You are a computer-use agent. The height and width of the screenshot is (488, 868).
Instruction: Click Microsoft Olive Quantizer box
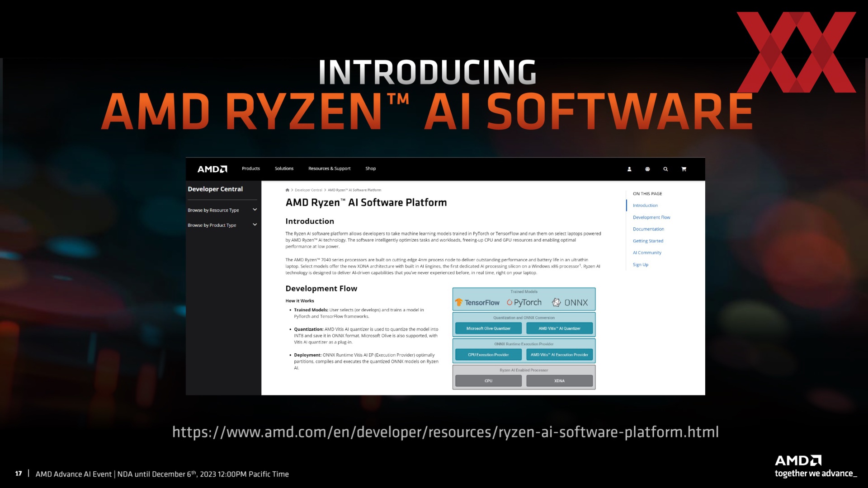(x=488, y=328)
